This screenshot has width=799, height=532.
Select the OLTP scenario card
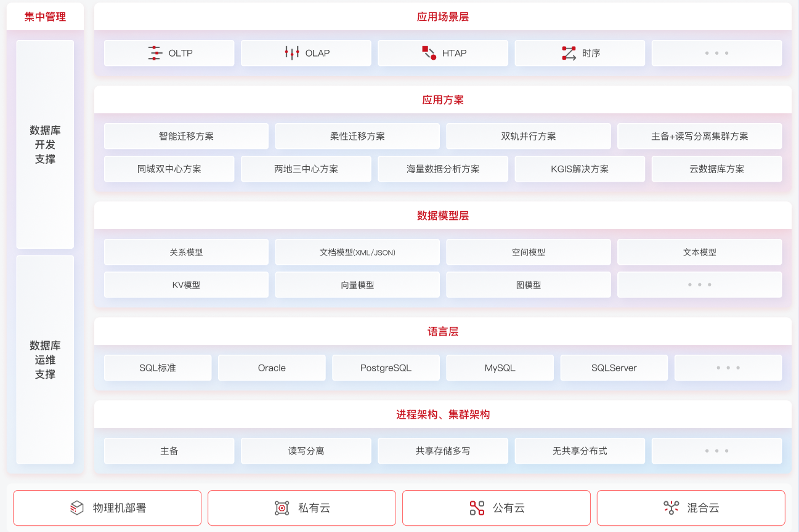169,53
